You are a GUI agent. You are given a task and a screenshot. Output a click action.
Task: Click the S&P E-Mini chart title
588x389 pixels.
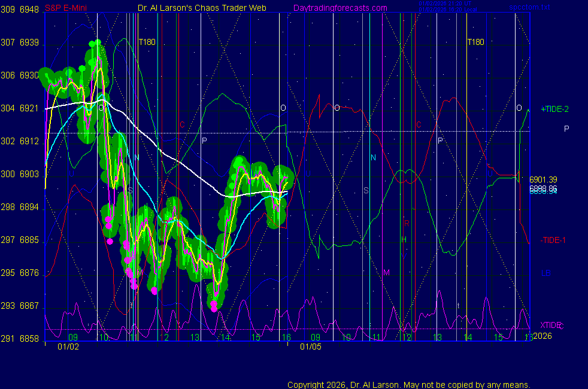tap(65, 8)
